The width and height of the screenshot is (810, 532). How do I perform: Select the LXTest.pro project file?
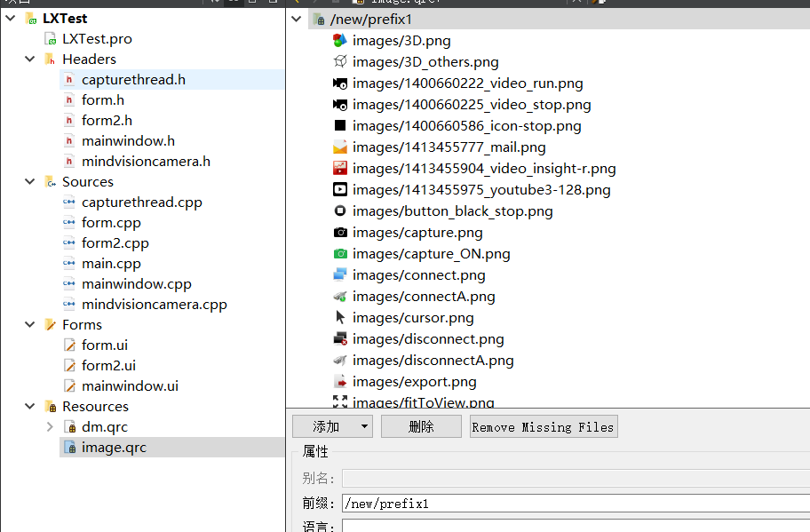tap(97, 39)
